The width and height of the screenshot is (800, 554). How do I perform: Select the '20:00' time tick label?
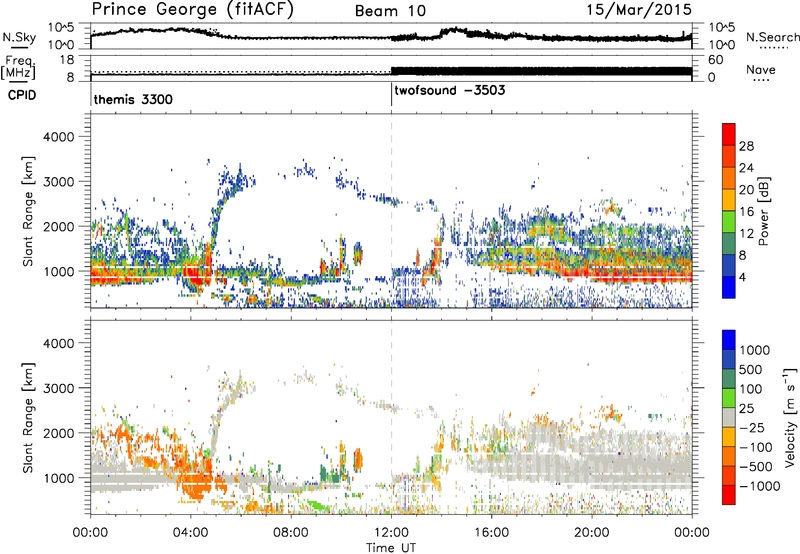(591, 533)
